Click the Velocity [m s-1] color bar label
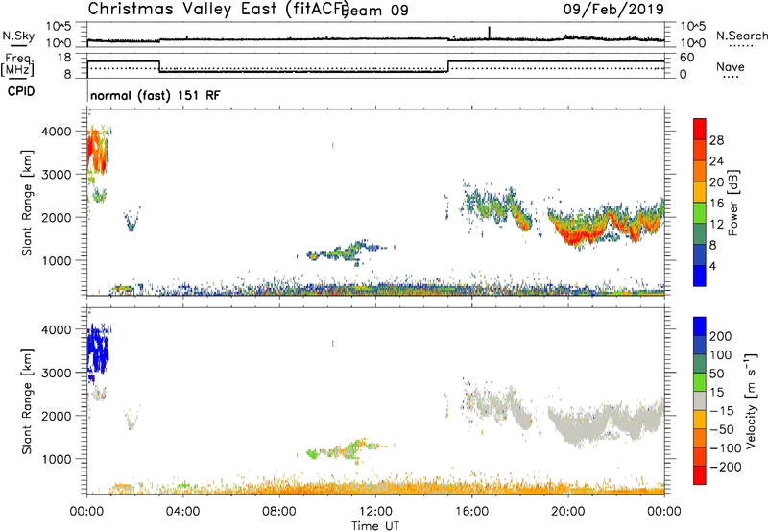The width and height of the screenshot is (768, 532). tap(750, 400)
